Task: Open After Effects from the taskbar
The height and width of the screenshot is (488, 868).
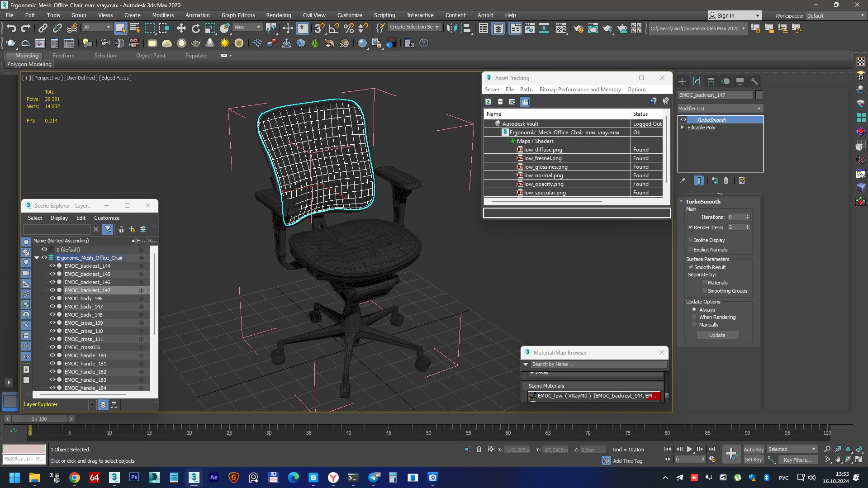Action: coord(214,478)
